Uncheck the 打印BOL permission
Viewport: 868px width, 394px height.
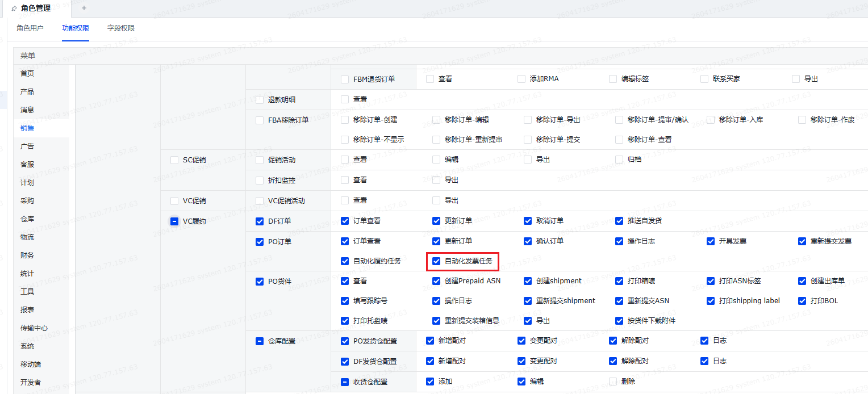[x=802, y=301]
